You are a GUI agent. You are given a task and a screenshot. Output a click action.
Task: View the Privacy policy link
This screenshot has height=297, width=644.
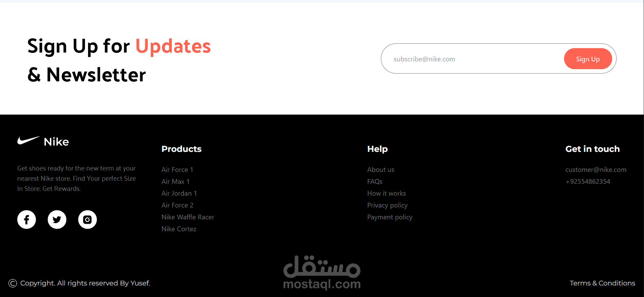click(387, 205)
